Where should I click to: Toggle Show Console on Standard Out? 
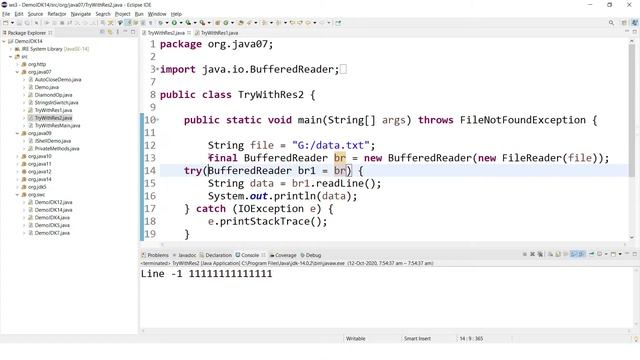tap(573, 254)
